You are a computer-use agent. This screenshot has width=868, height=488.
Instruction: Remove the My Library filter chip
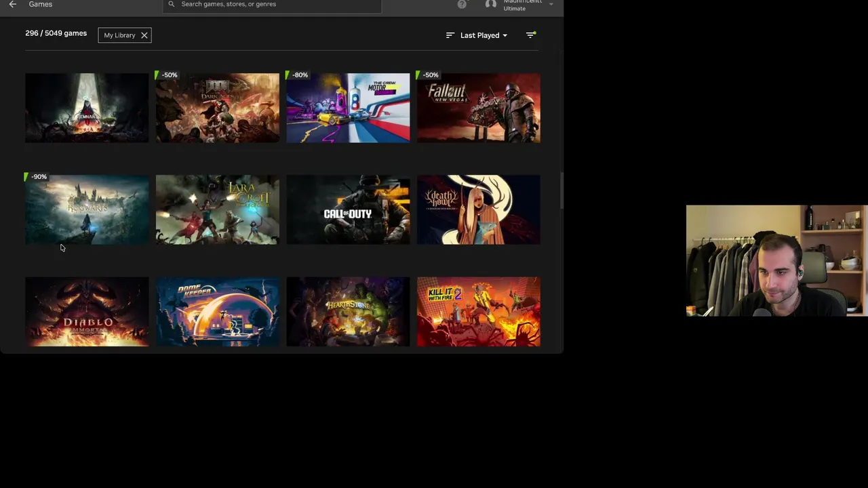[144, 35]
